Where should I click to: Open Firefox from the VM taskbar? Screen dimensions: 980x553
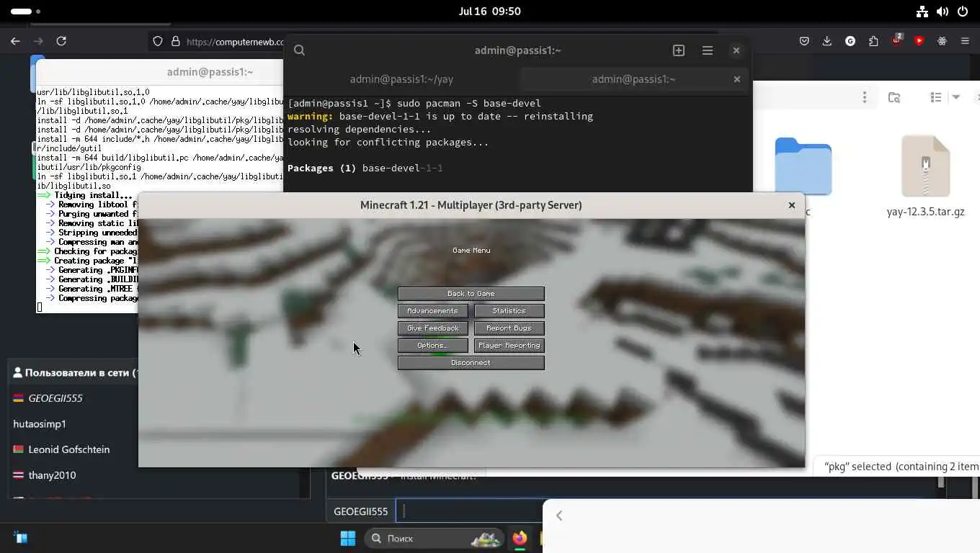pyautogui.click(x=520, y=539)
